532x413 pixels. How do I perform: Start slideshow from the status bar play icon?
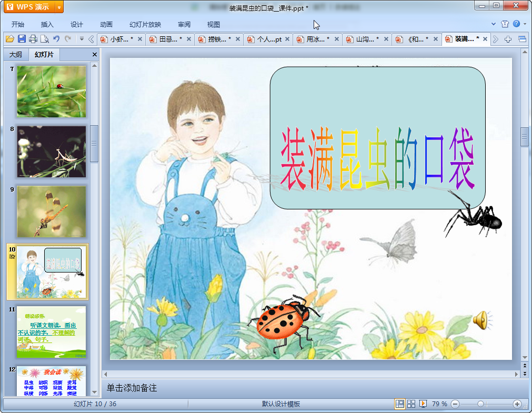[423, 404]
